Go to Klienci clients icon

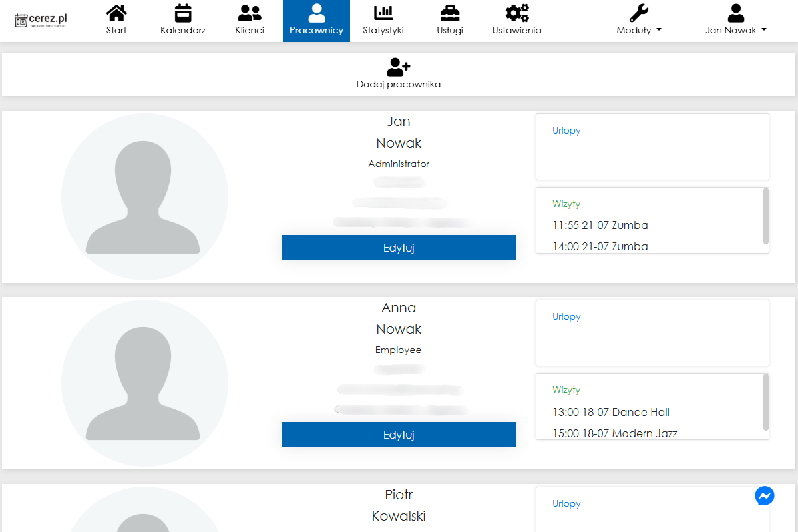pos(250,13)
